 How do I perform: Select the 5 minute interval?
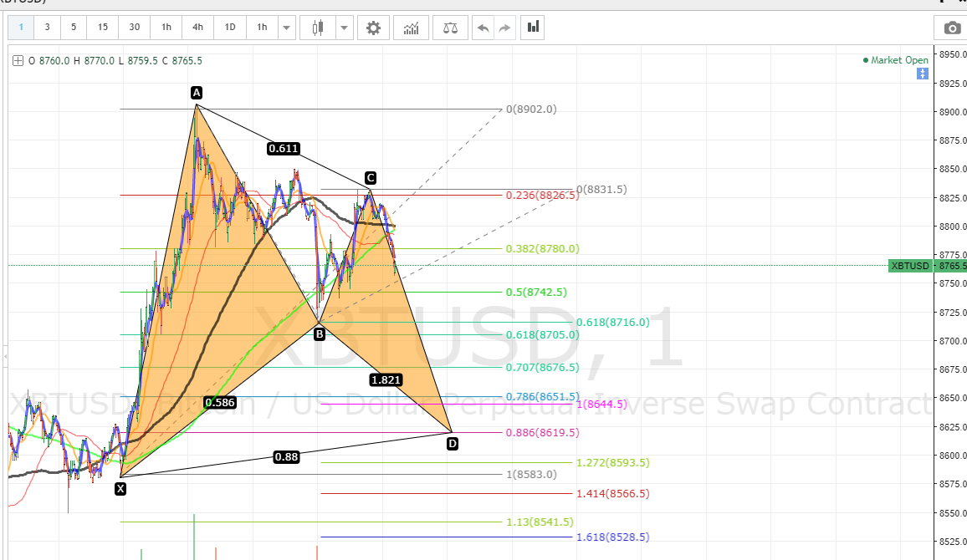click(x=74, y=27)
